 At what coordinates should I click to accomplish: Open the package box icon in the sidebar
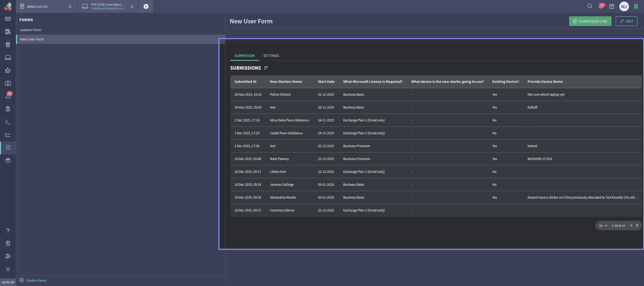point(8,160)
